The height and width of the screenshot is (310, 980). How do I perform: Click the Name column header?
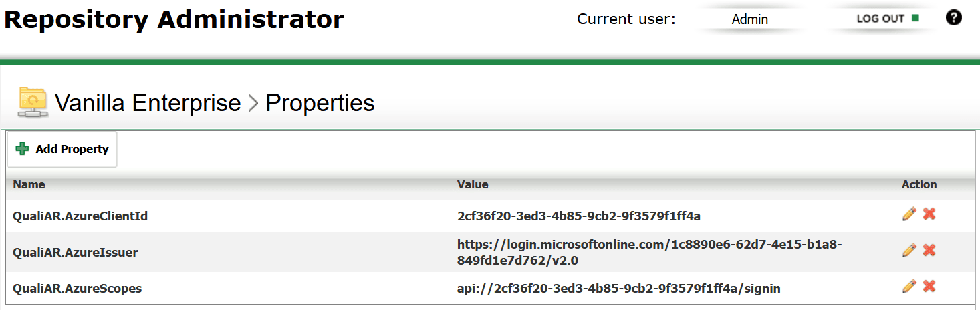(x=29, y=184)
